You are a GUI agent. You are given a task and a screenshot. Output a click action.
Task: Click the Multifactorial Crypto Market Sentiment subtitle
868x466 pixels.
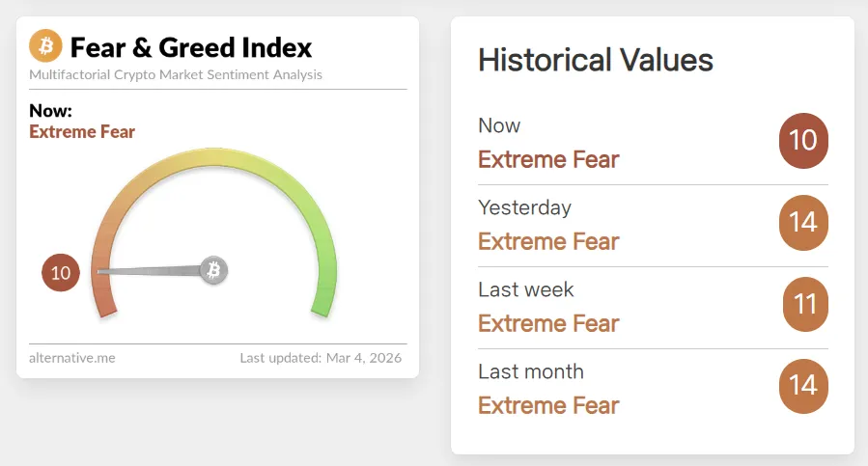pyautogui.click(x=176, y=74)
